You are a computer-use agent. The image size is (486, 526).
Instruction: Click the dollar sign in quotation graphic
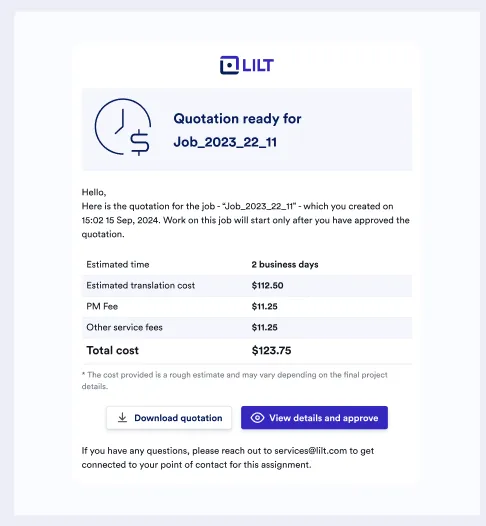[140, 143]
